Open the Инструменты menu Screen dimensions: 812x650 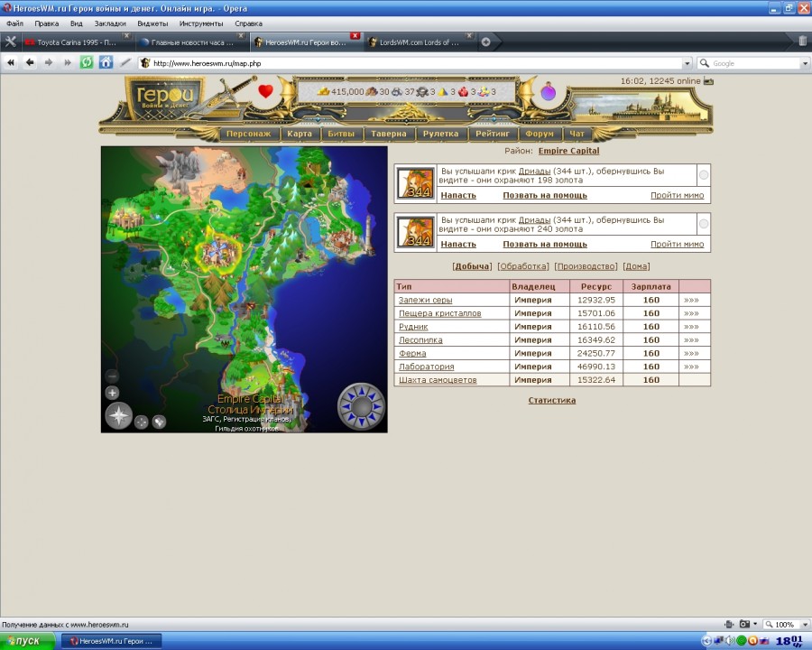[201, 23]
